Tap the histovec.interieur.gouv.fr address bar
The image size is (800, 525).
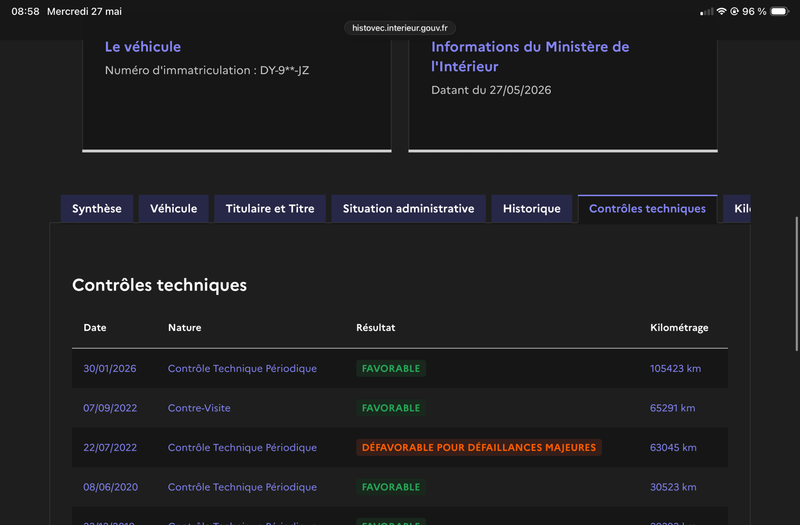pyautogui.click(x=400, y=28)
